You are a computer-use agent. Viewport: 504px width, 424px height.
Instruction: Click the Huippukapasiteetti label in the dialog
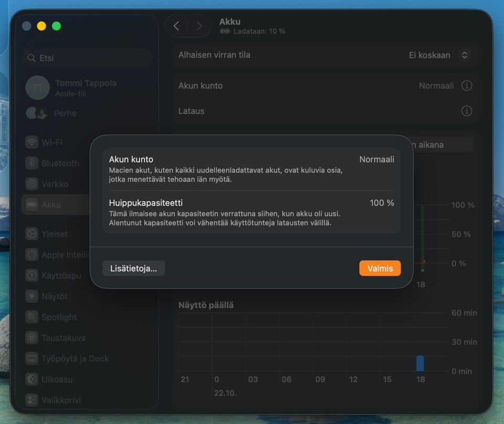(145, 203)
